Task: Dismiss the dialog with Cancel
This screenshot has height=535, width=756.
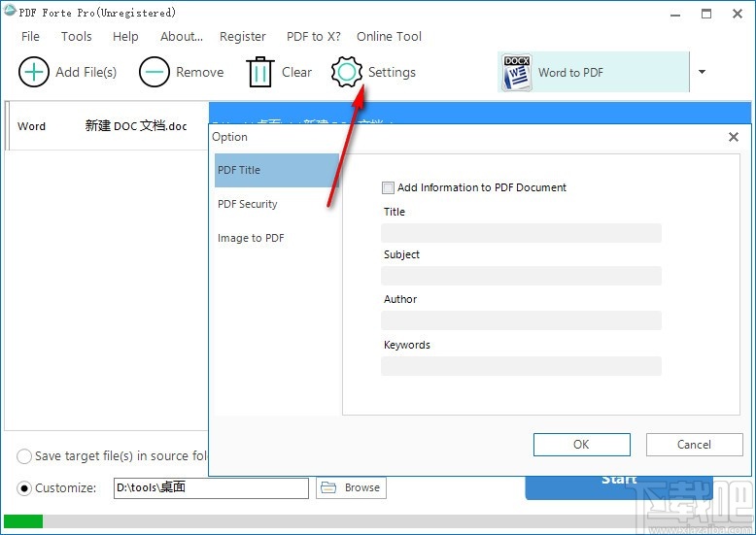Action: (x=694, y=445)
